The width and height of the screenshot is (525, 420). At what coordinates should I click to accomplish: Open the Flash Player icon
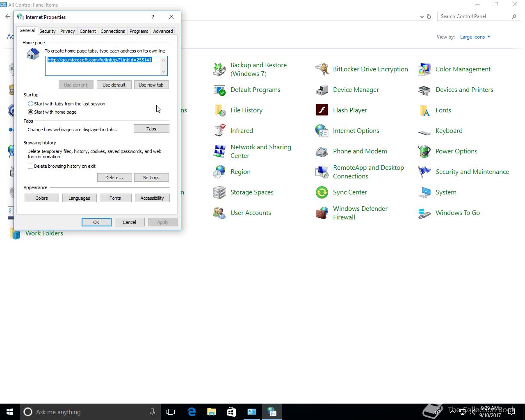point(322,110)
